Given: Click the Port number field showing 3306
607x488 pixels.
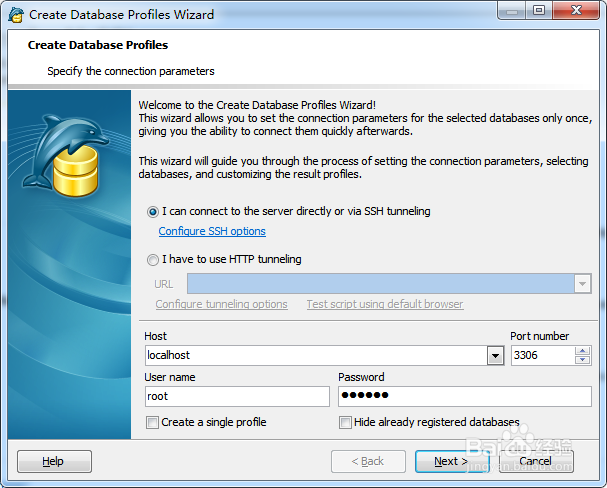Looking at the screenshot, I should point(543,355).
